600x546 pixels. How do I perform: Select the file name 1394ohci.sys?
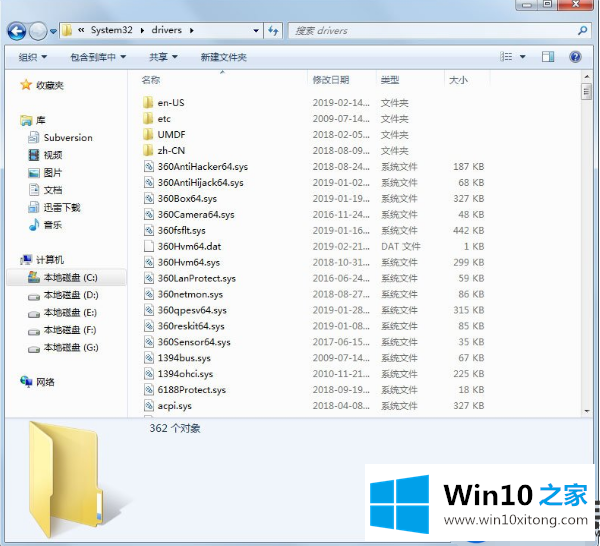tap(185, 374)
